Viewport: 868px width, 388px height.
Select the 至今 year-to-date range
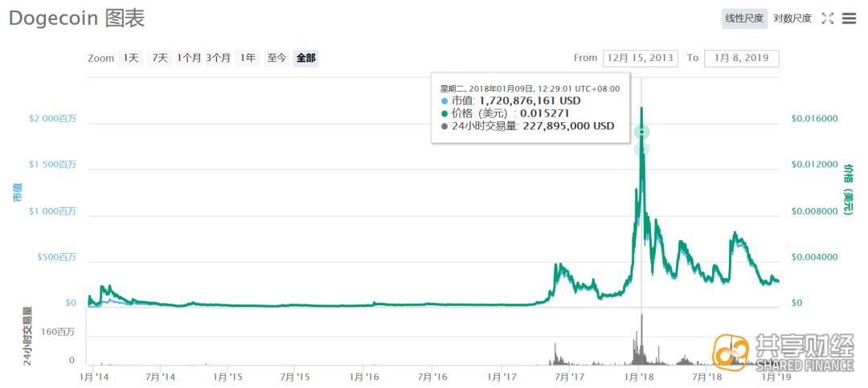(x=276, y=58)
